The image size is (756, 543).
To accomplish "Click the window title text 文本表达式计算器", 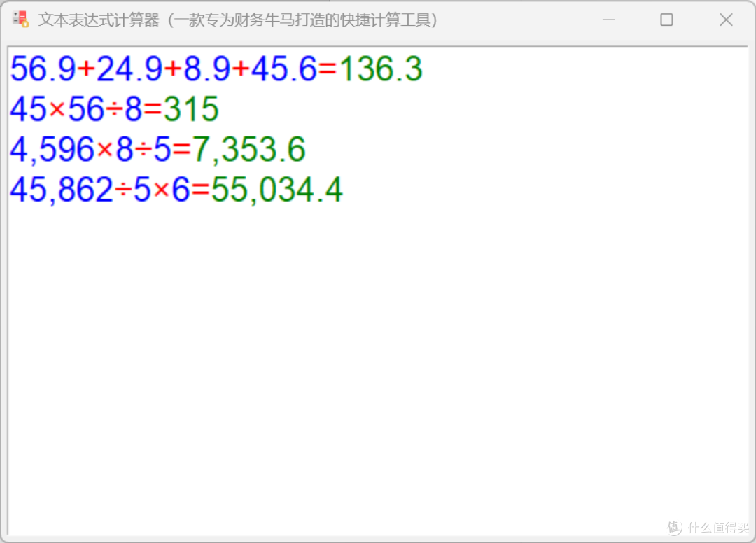I will coord(99,20).
